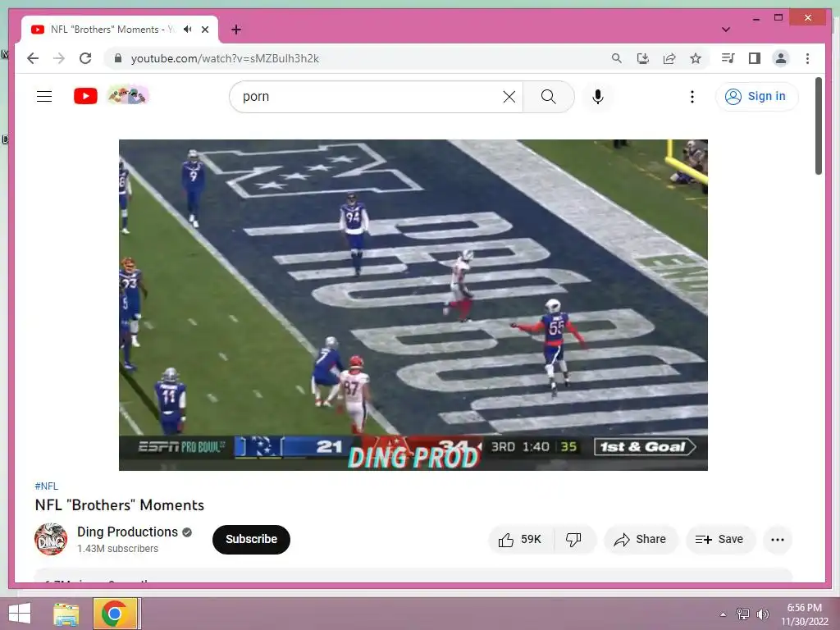The height and width of the screenshot is (630, 840).
Task: Click the Sign in button
Action: [x=756, y=97]
